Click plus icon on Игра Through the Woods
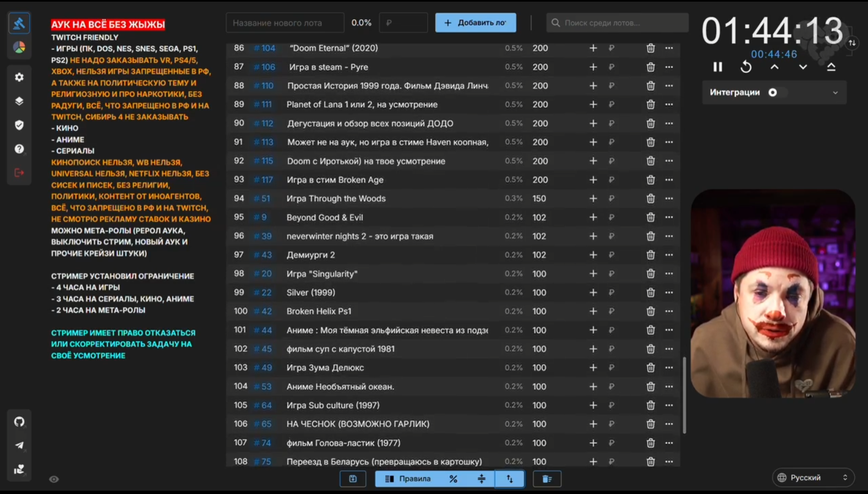 click(593, 199)
